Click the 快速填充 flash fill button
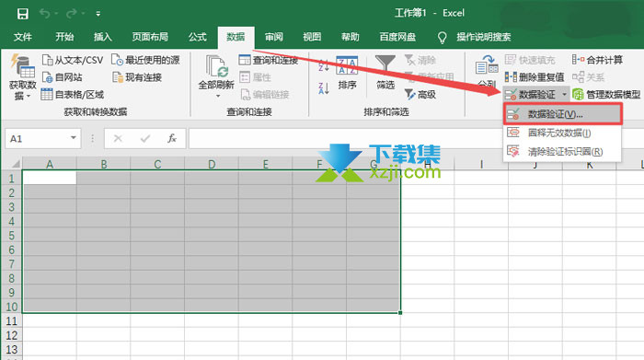 (x=530, y=60)
